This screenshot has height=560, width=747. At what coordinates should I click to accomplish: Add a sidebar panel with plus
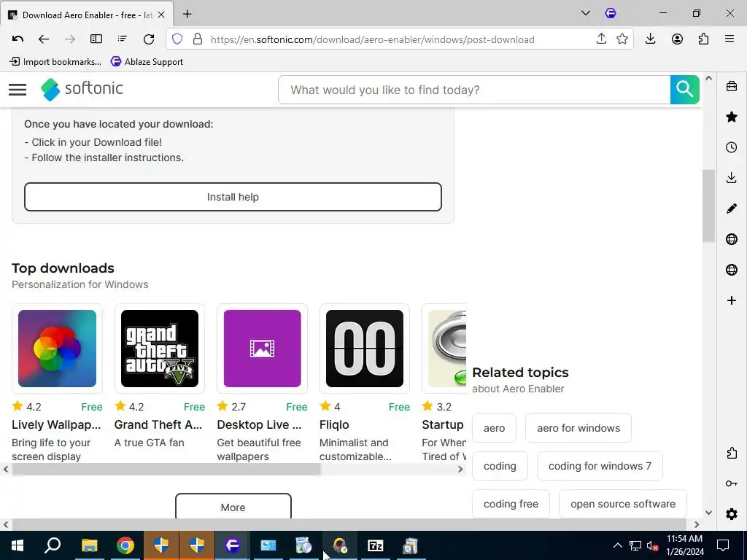point(731,300)
